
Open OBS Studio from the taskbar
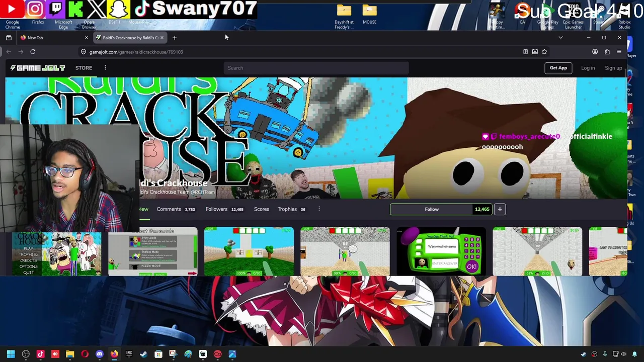click(26, 354)
